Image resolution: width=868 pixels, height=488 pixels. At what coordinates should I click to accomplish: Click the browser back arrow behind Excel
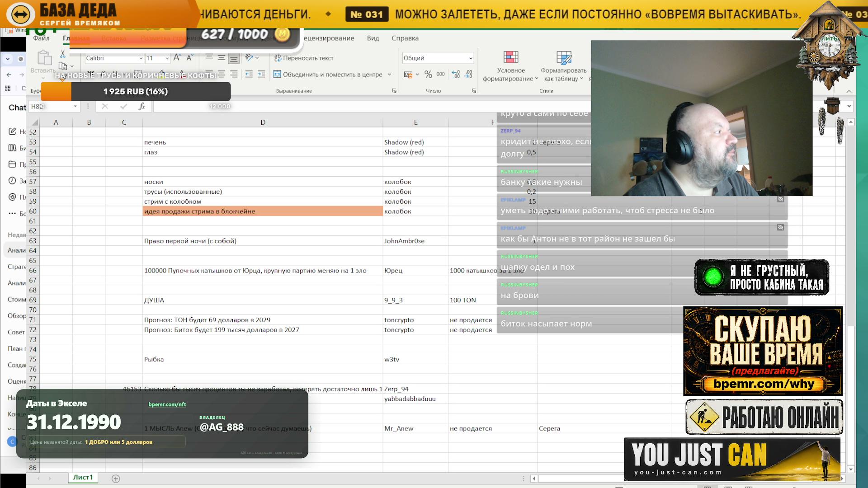[9, 75]
